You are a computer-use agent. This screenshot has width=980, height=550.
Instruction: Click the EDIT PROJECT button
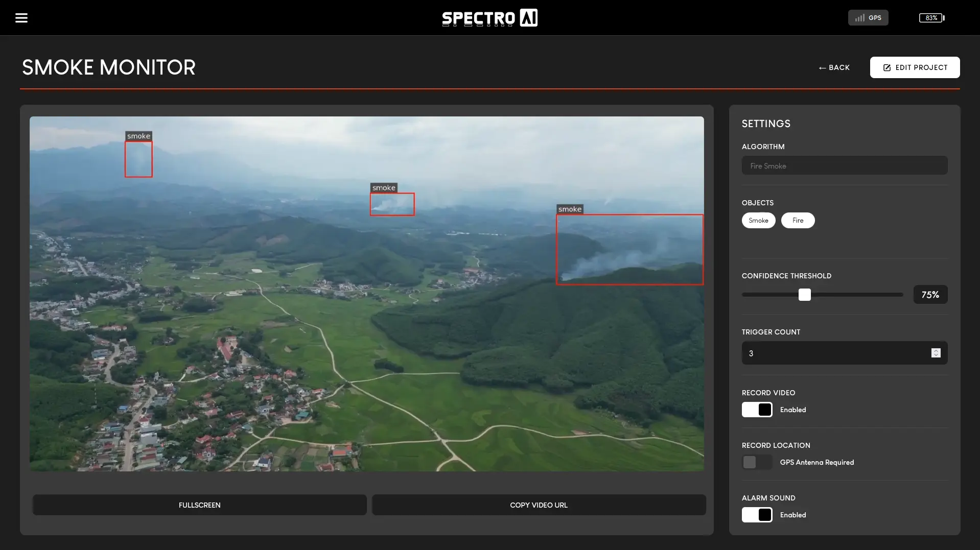point(915,67)
